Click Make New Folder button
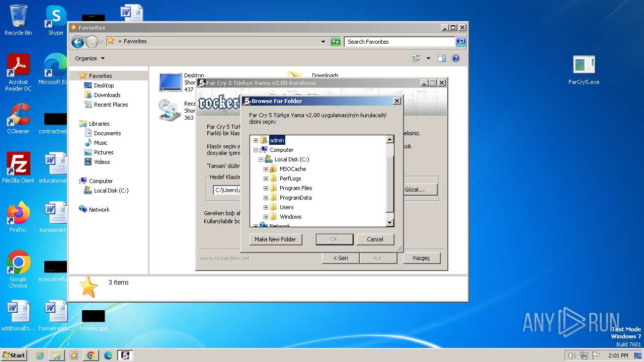 point(275,239)
